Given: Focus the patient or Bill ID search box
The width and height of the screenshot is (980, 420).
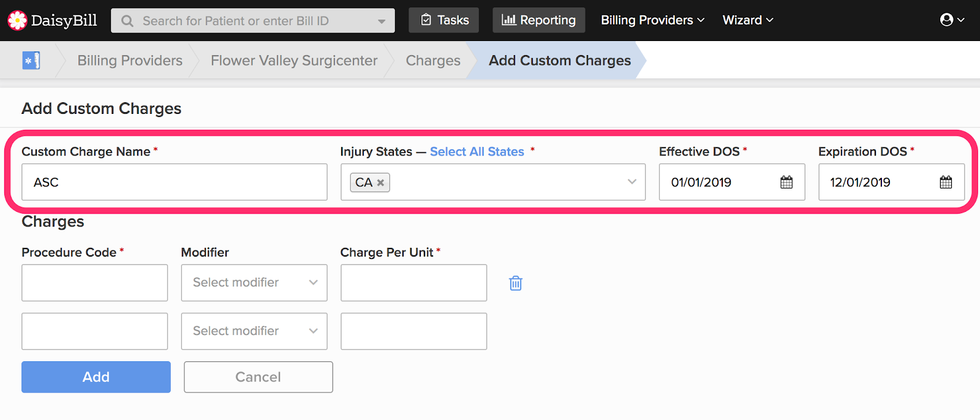Looking at the screenshot, I should [253, 21].
